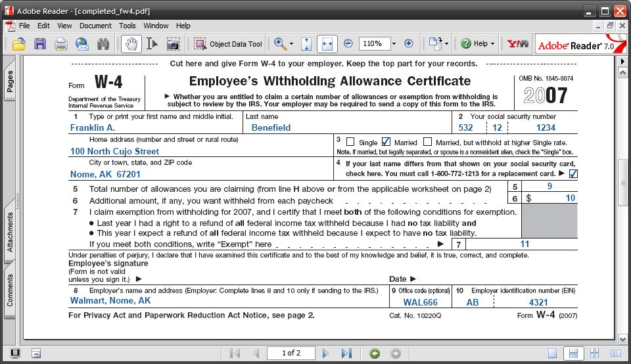
Task: Click the vertical scrollbar down arrow
Action: [x=622, y=338]
